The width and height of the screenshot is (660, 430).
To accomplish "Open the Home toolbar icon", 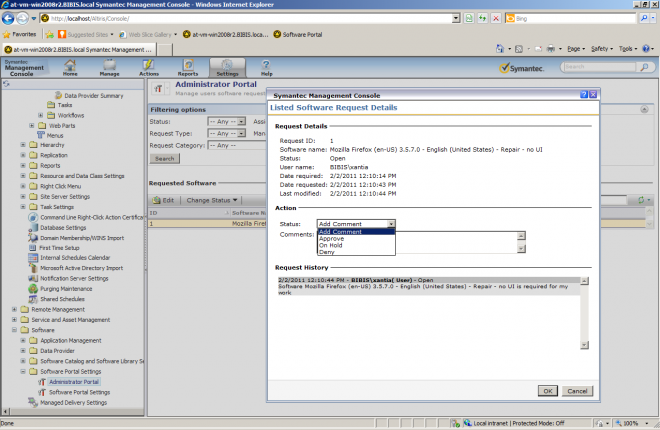I will [70, 67].
